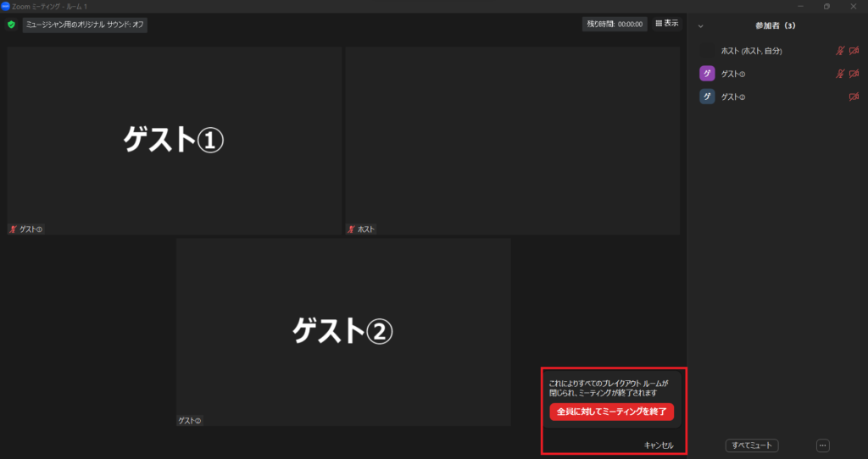Click キャンセル to dismiss end dialog

tap(658, 445)
